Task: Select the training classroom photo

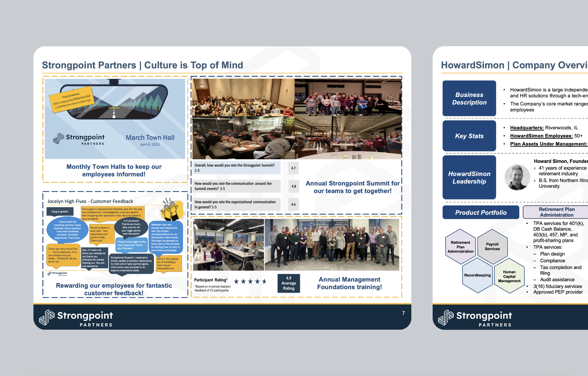Action: click(x=229, y=244)
